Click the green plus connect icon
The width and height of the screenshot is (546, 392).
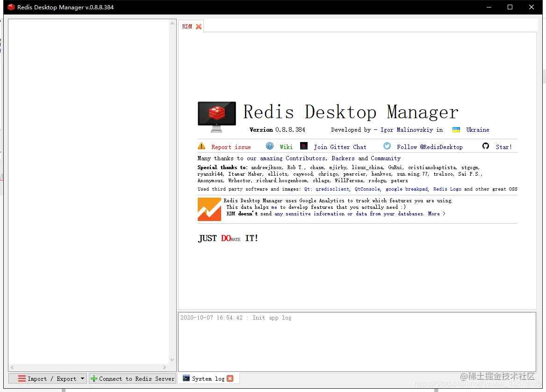click(x=93, y=378)
